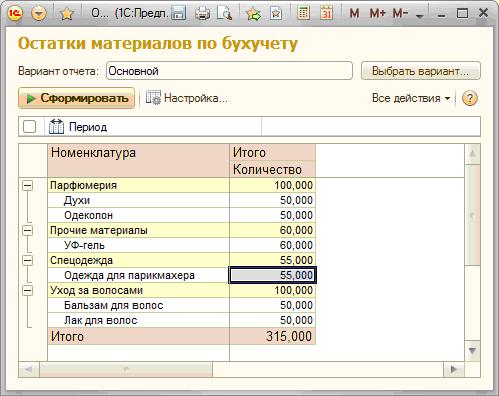499x396 pixels.
Task: Select the Номенклатура column header
Action: (x=138, y=161)
